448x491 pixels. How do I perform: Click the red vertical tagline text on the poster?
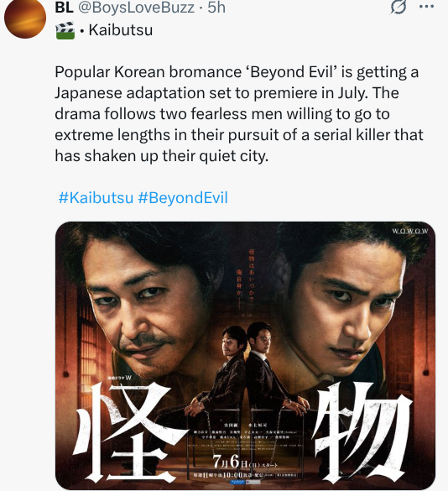pos(245,274)
